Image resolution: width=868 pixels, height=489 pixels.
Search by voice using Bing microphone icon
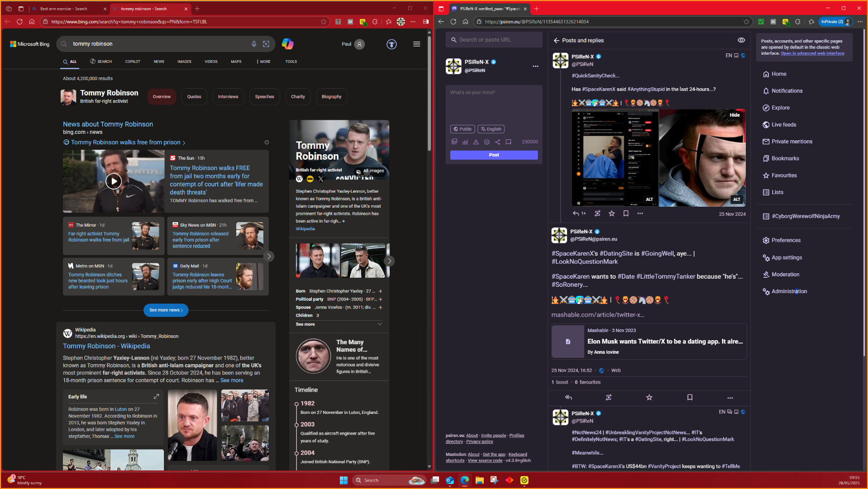click(x=254, y=44)
